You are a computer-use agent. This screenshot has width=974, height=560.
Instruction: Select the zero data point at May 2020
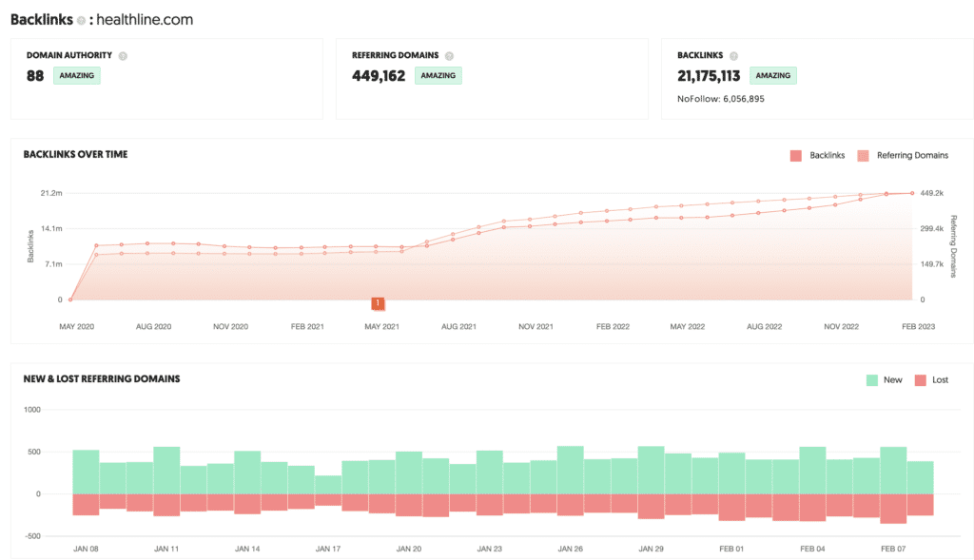70,299
